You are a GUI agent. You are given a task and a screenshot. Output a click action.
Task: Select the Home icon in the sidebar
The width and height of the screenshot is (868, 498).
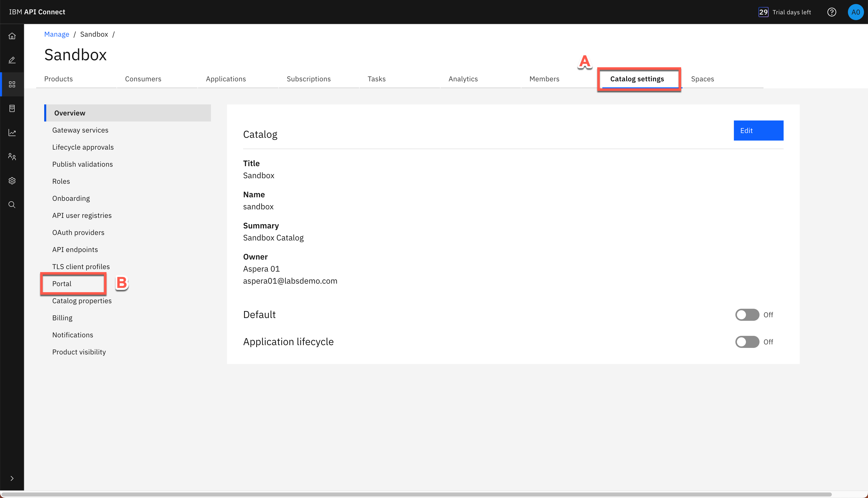point(12,36)
